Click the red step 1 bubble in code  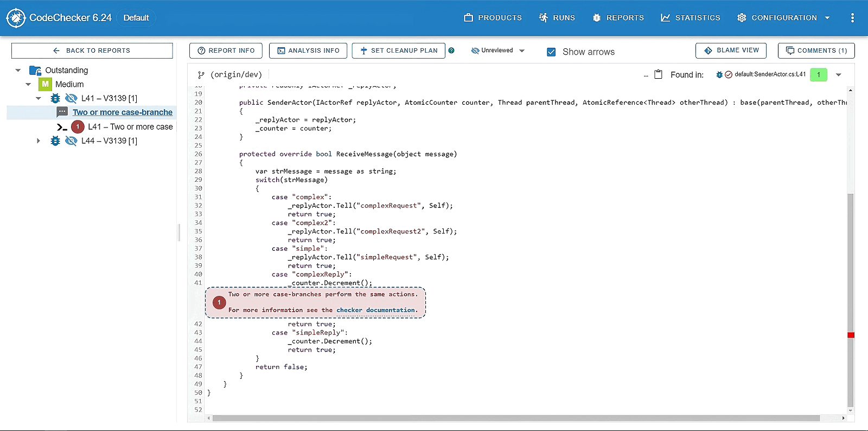pos(219,302)
